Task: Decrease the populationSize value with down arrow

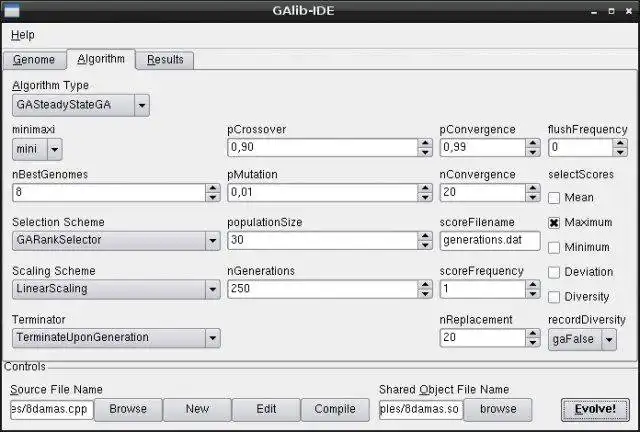Action: (x=424, y=245)
